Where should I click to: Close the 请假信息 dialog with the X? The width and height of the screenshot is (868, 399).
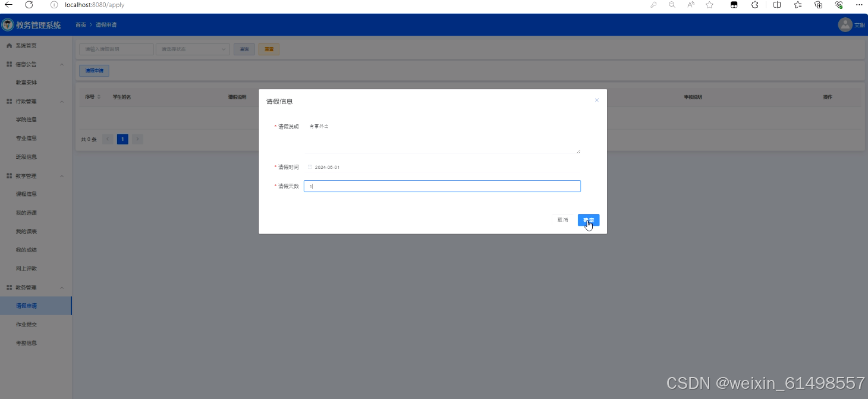(597, 100)
